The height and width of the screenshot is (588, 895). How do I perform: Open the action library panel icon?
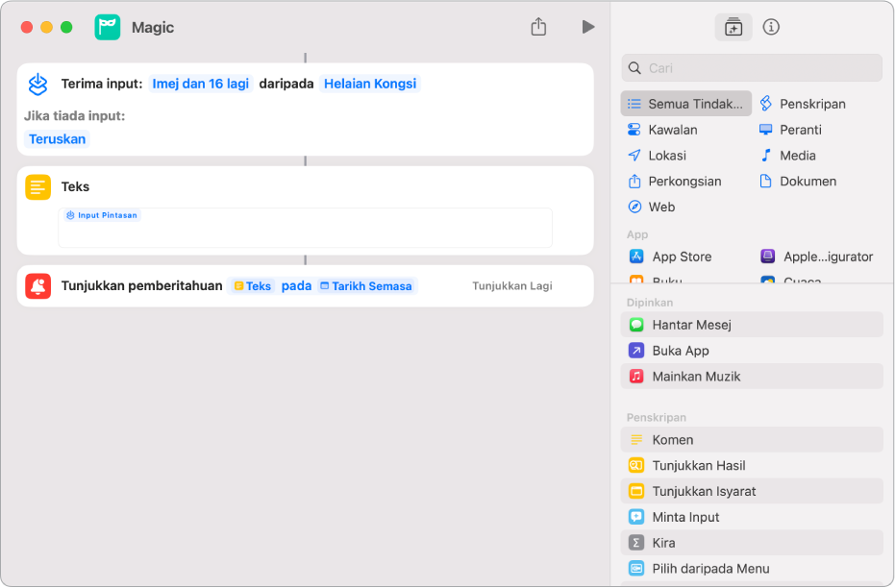point(733,28)
